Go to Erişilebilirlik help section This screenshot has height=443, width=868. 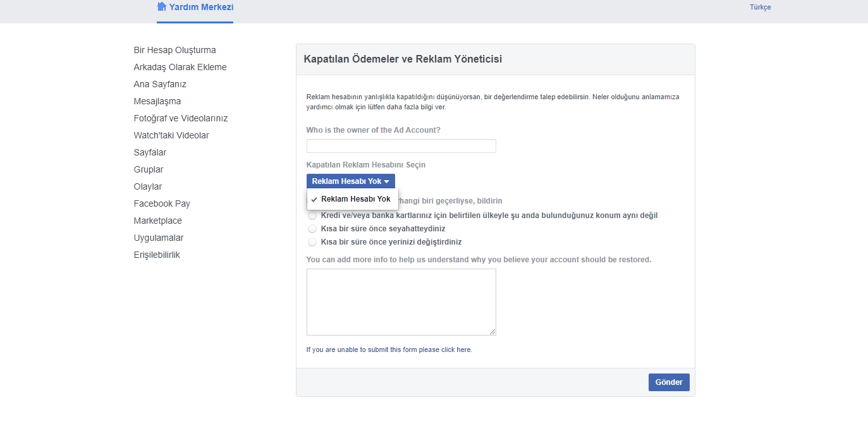pos(157,255)
